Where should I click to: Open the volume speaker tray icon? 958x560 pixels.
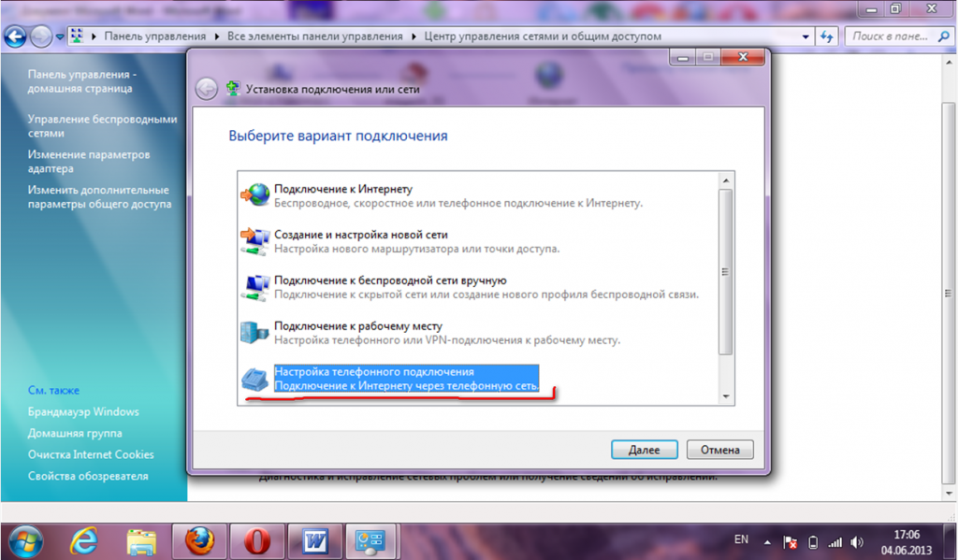857,541
